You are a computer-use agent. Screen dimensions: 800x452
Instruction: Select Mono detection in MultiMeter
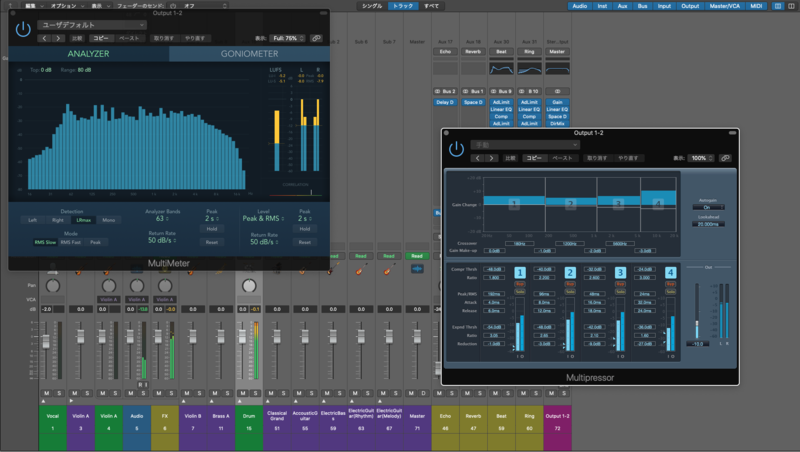point(109,220)
